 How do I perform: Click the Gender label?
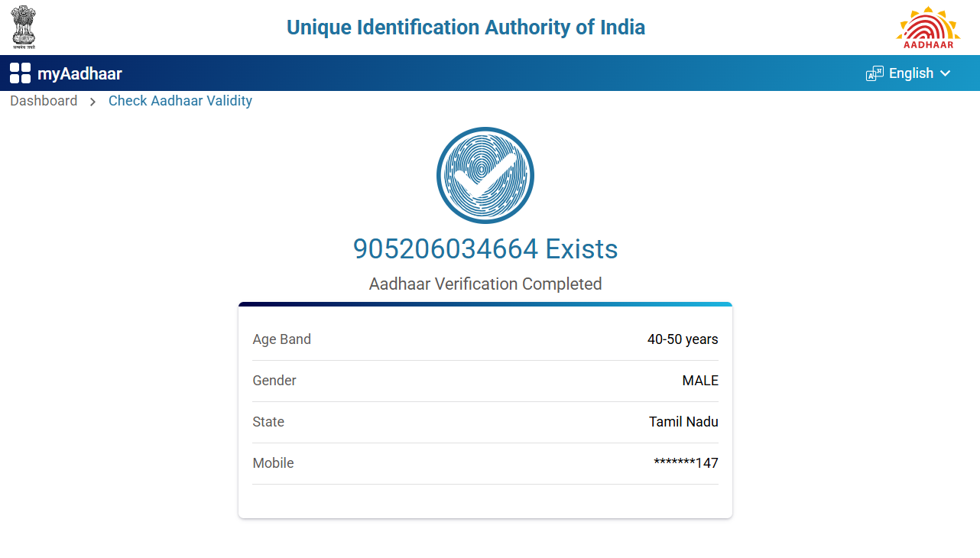(x=274, y=381)
